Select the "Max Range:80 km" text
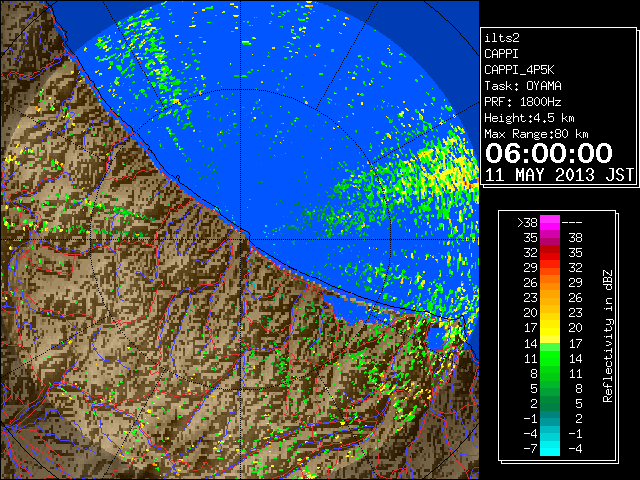 (536, 134)
